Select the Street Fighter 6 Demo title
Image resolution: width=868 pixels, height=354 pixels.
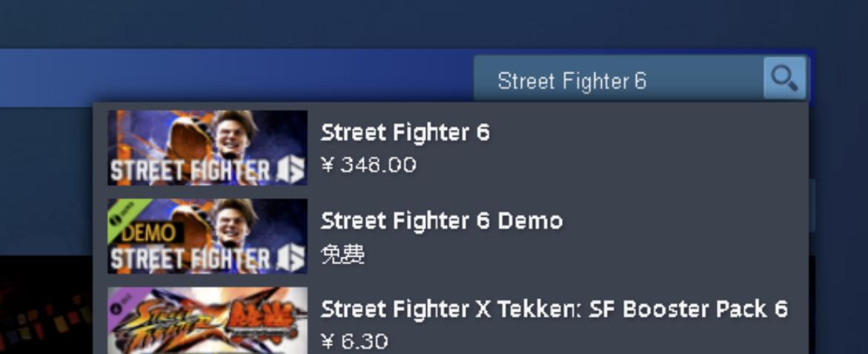pyautogui.click(x=442, y=221)
